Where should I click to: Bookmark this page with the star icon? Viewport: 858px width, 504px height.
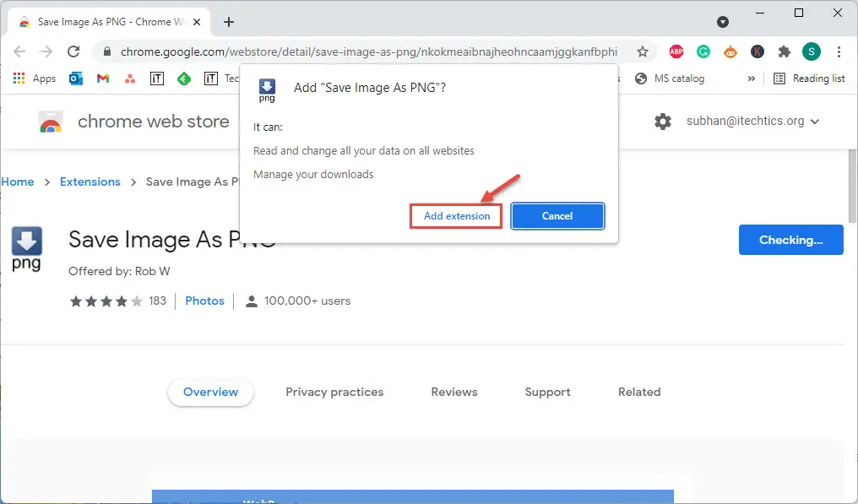coord(642,51)
